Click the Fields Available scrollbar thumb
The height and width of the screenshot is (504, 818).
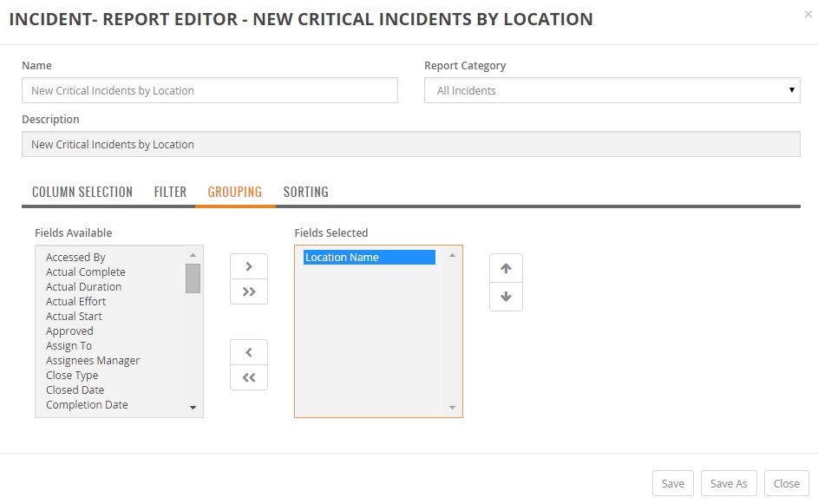coord(193,278)
